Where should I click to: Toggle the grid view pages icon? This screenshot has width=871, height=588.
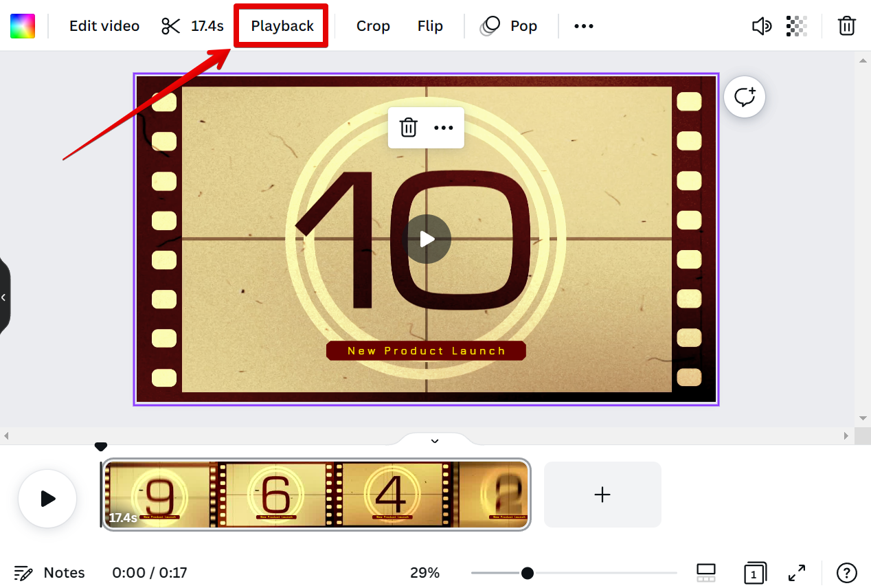[x=754, y=572]
